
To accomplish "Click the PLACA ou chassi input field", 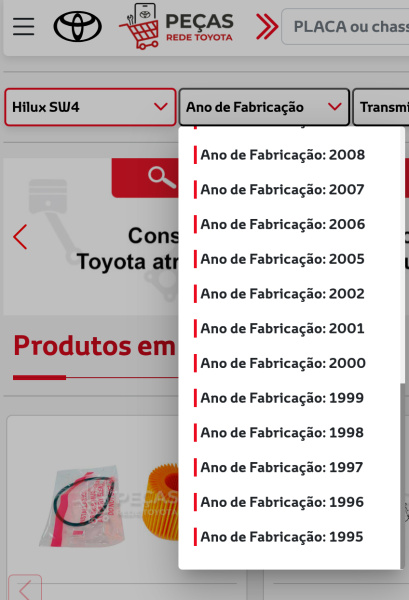I will pyautogui.click(x=345, y=27).
